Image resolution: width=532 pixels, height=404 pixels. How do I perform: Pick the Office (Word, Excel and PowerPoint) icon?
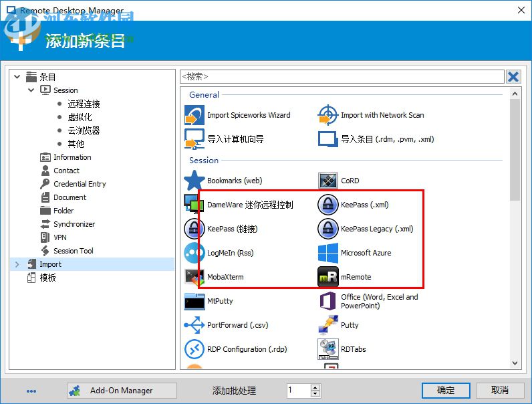(x=327, y=301)
